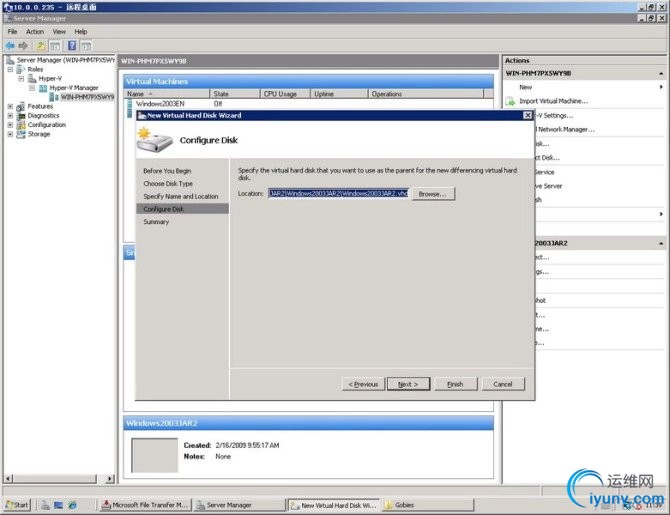This screenshot has width=670, height=515.
Task: Select Choose Disk Type wizard step
Action: [168, 184]
